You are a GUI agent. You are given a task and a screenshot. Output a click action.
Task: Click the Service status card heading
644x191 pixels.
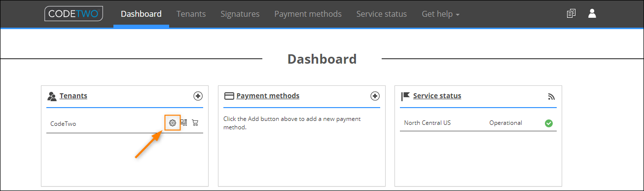[x=437, y=96]
